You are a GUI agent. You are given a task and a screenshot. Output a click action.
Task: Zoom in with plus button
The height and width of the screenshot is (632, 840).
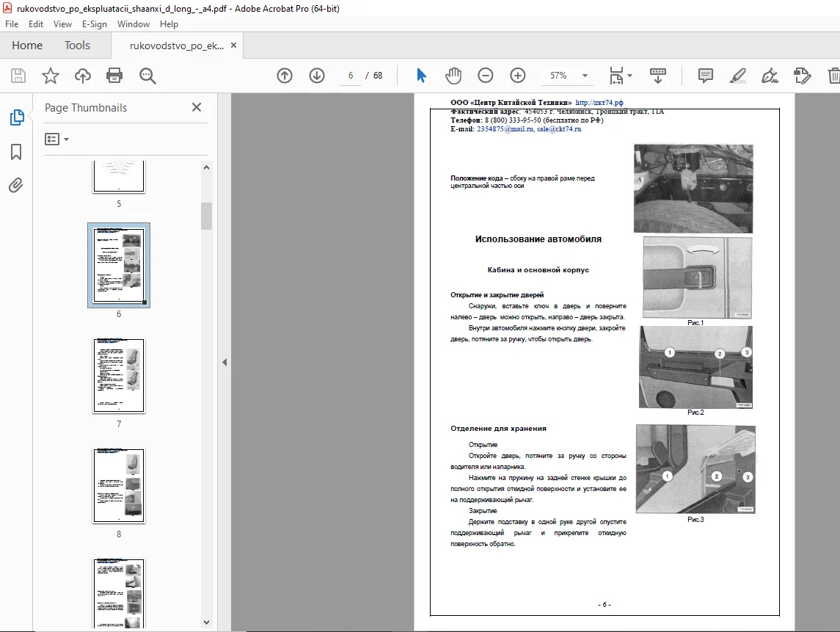click(x=517, y=76)
